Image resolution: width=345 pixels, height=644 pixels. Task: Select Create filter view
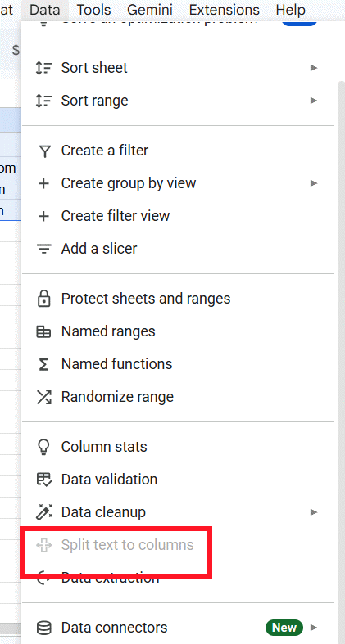[x=179, y=216]
